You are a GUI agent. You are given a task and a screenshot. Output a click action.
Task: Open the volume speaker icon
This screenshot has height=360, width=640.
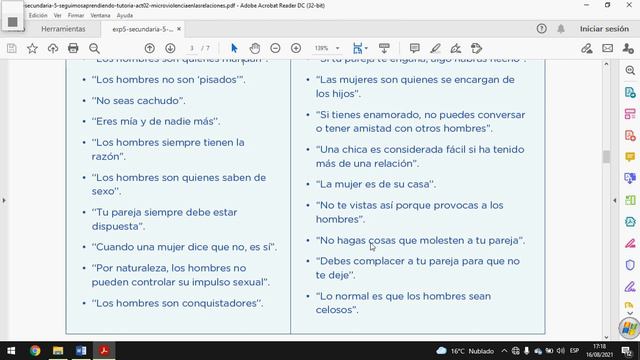pos(561,351)
